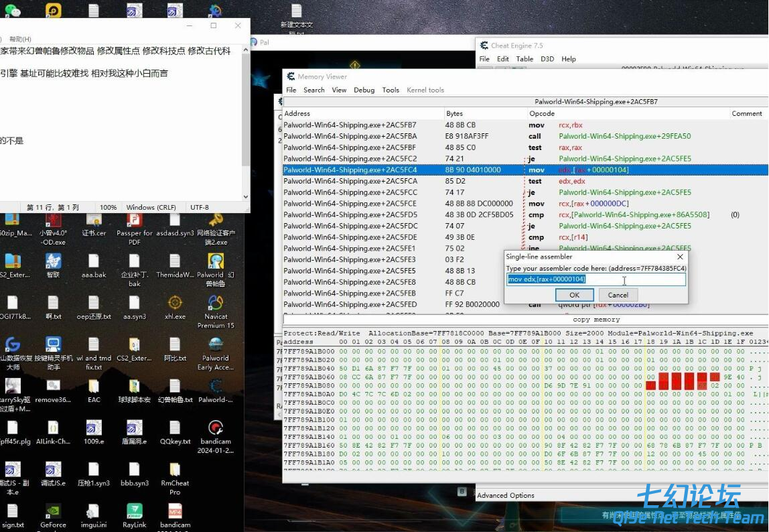Select the test edx,edx row
This screenshot has height=532, width=769.
pyautogui.click(x=525, y=181)
